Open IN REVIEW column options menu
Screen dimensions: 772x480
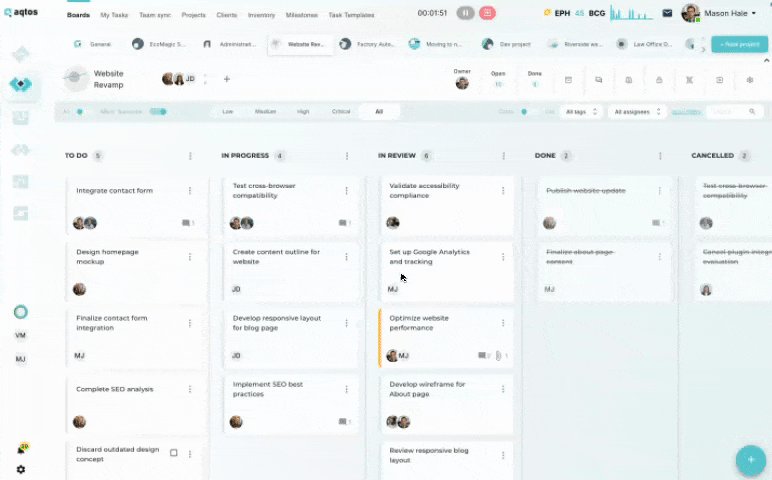click(x=503, y=156)
